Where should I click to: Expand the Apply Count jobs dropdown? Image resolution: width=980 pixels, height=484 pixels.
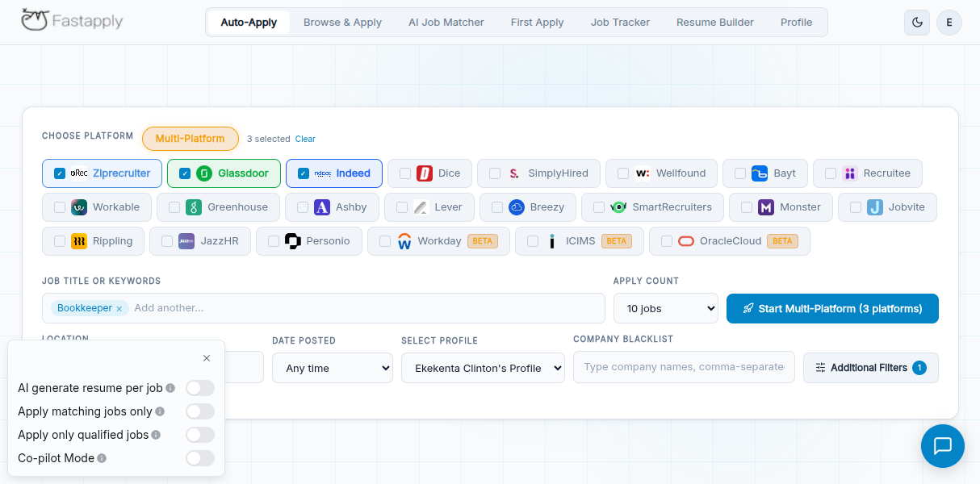(x=665, y=308)
